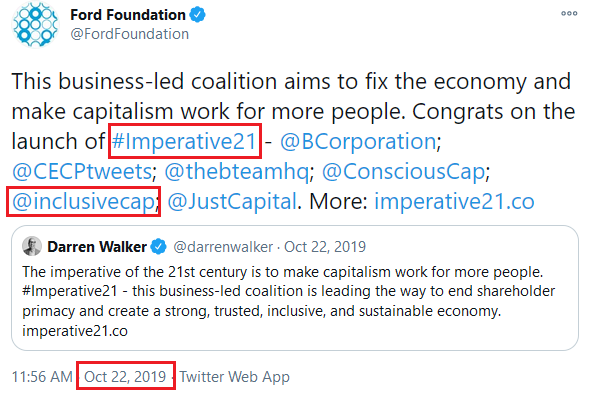Open the Darren Walker name in quoted tweet
This screenshot has width=590, height=398.
pos(97,247)
